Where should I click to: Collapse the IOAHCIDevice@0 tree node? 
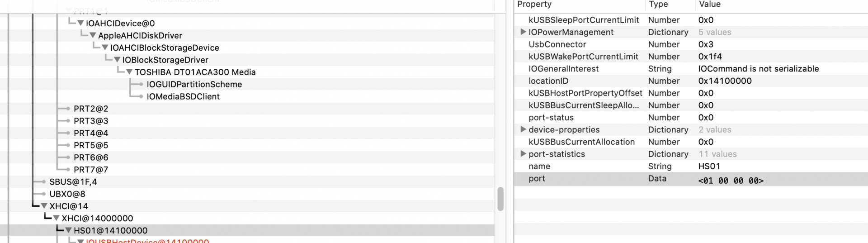(80, 23)
